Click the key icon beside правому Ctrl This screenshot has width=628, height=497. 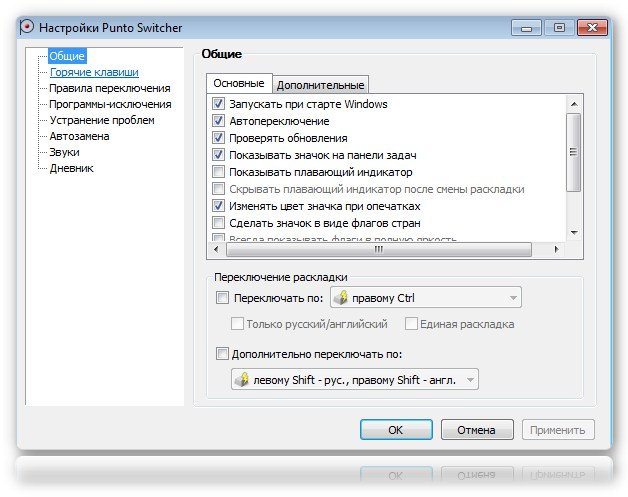pos(340,297)
